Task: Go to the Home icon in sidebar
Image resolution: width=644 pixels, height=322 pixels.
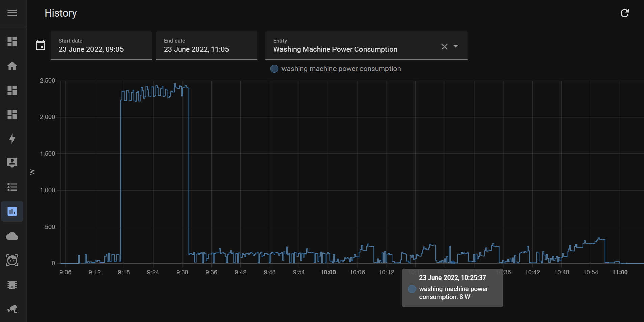Action: tap(12, 66)
